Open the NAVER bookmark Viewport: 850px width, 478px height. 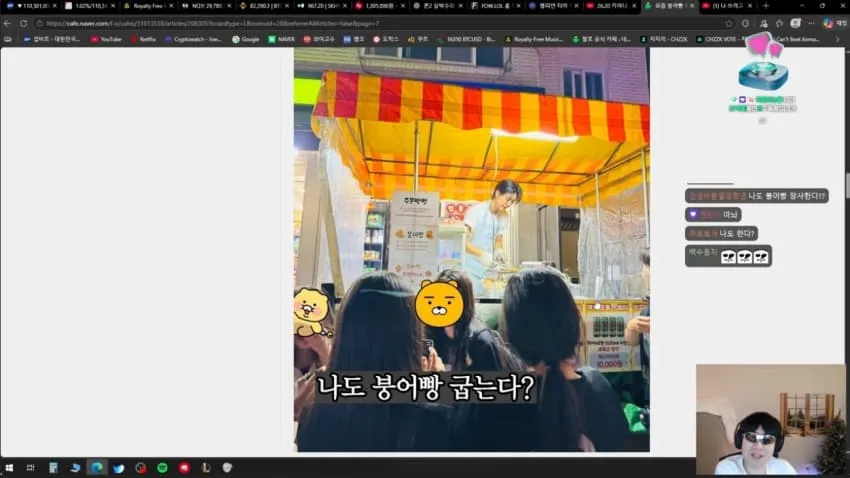click(x=281, y=39)
